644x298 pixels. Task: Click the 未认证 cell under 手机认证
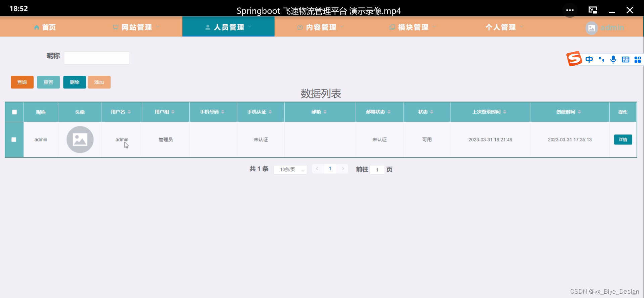coord(261,139)
